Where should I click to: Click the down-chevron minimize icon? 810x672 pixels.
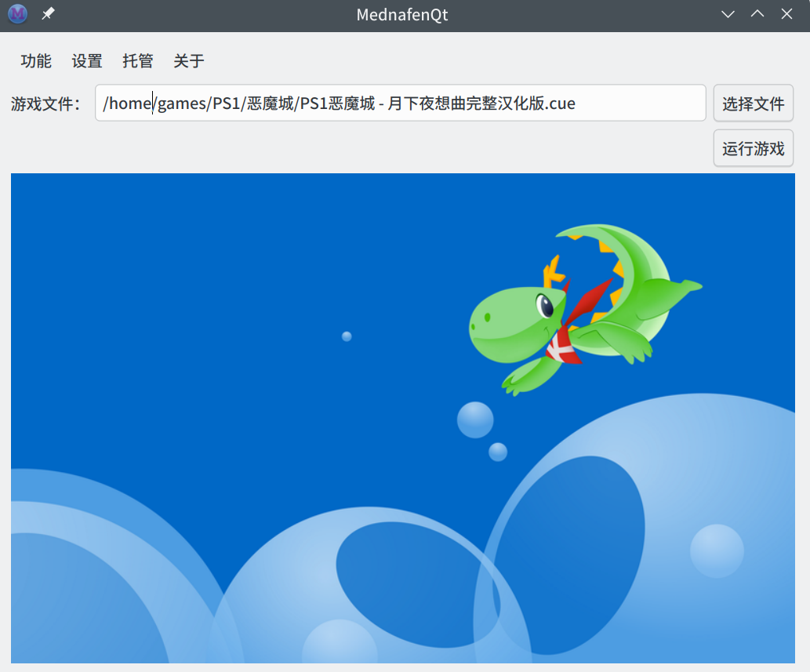[x=728, y=13]
